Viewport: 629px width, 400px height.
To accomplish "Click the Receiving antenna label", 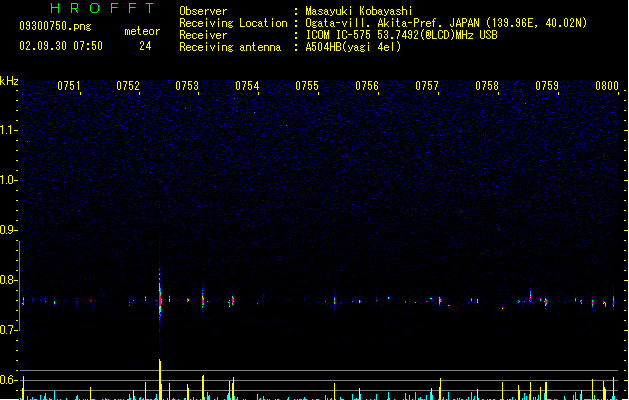I will (x=230, y=47).
